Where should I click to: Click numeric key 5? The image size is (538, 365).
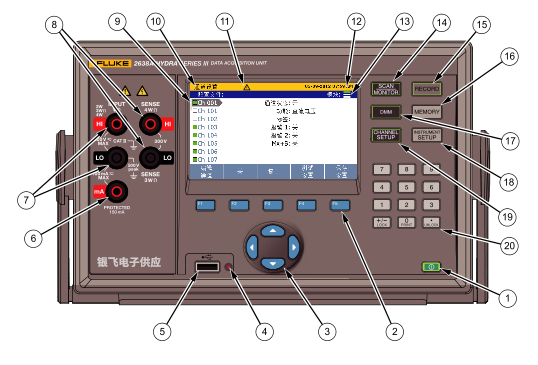(407, 187)
